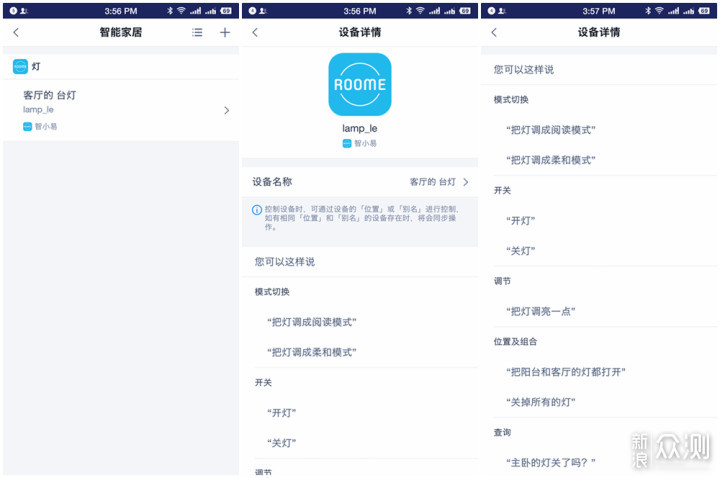The image size is (720, 478).
Task: Click the blue ROOME 灯 category icon
Action: click(20, 66)
